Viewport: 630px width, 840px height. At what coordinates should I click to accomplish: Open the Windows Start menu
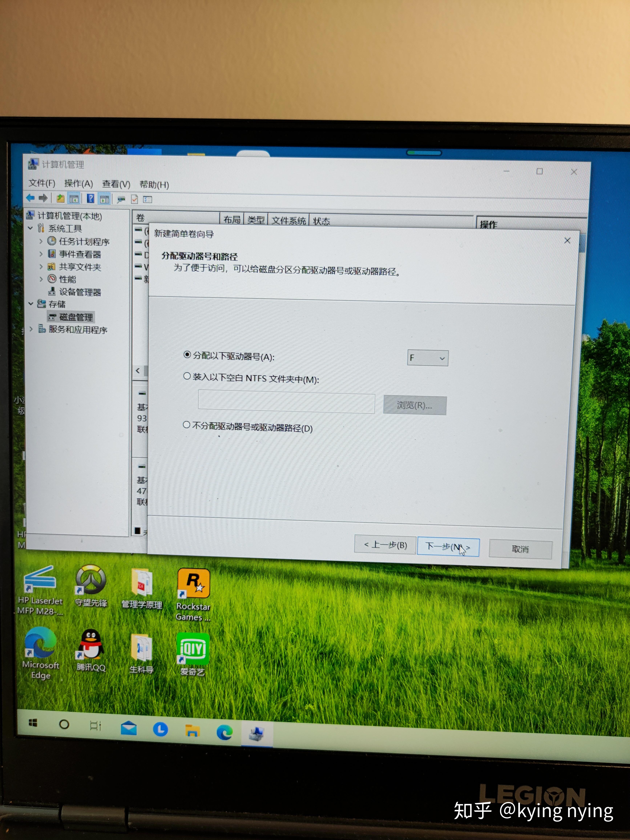tap(33, 723)
